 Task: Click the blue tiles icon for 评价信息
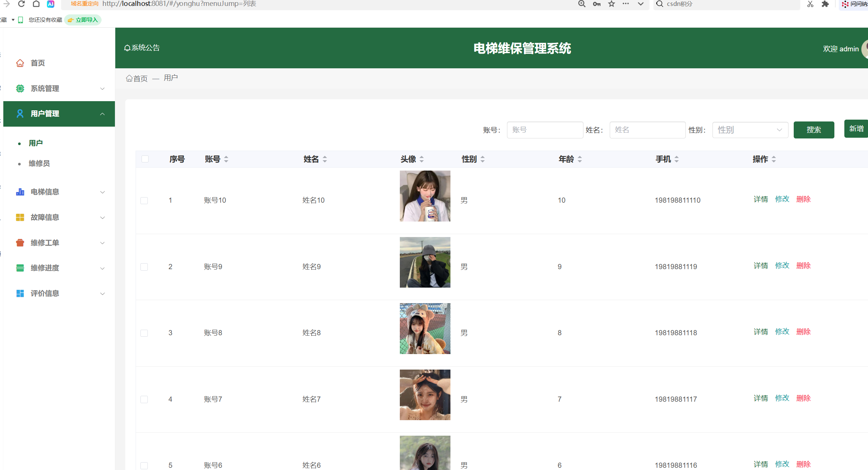pyautogui.click(x=20, y=294)
